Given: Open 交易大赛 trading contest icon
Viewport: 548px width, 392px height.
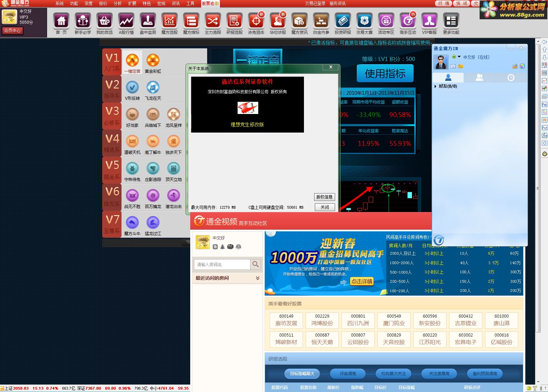Looking at the screenshot, I should click(x=365, y=21).
